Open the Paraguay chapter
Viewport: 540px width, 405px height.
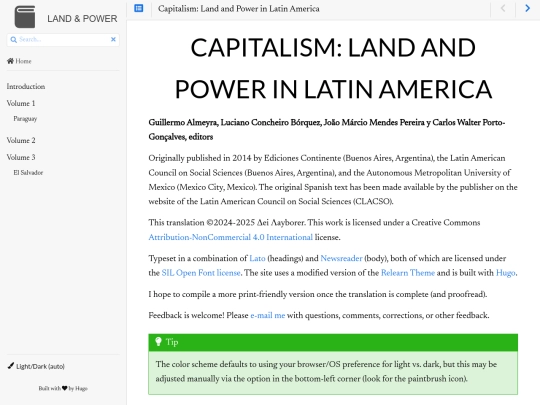(25, 119)
